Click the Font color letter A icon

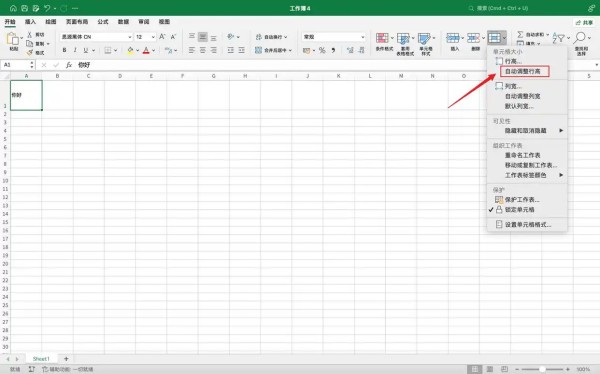click(146, 50)
